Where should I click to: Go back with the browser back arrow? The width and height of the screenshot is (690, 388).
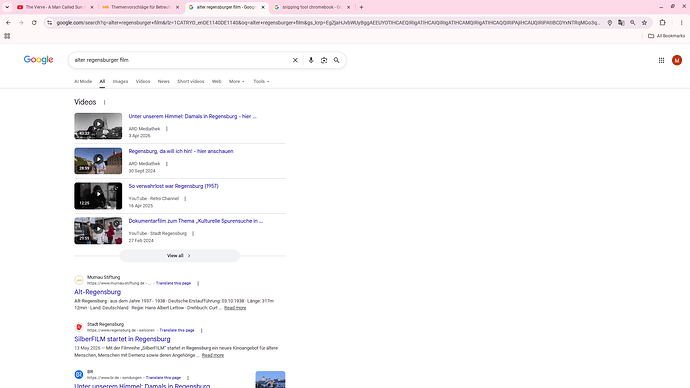pyautogui.click(x=8, y=22)
